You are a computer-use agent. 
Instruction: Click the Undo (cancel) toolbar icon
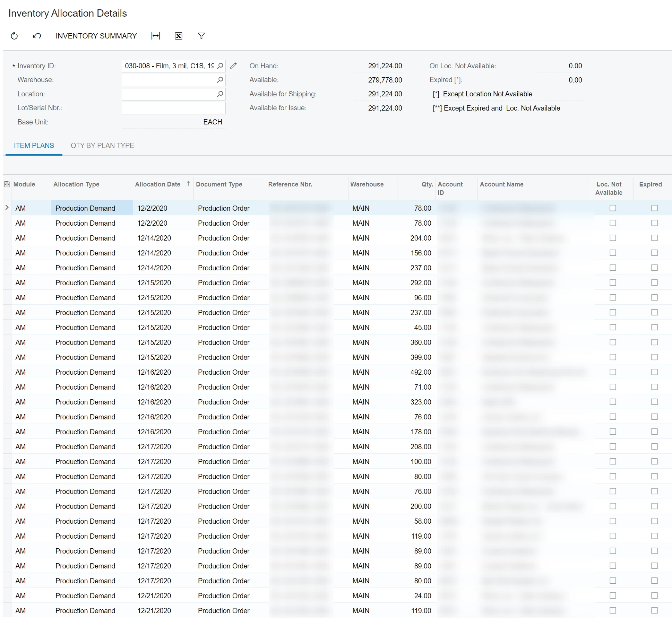pos(37,36)
